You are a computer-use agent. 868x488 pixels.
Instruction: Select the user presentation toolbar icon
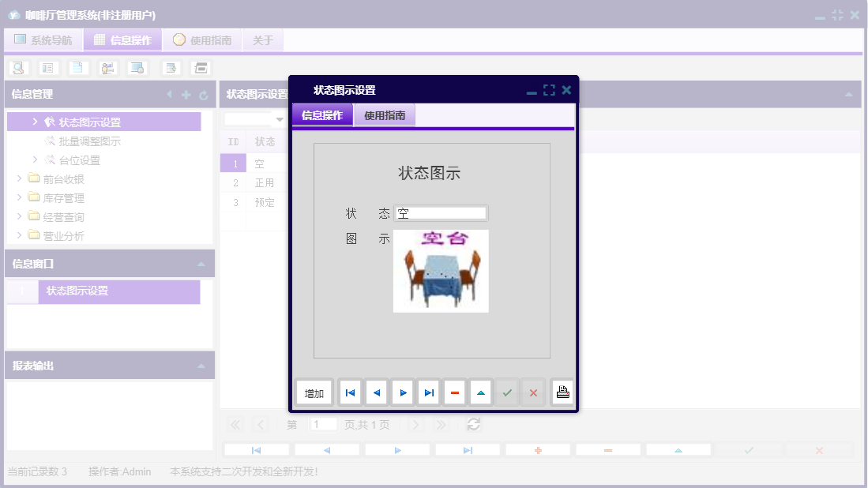pyautogui.click(x=107, y=67)
